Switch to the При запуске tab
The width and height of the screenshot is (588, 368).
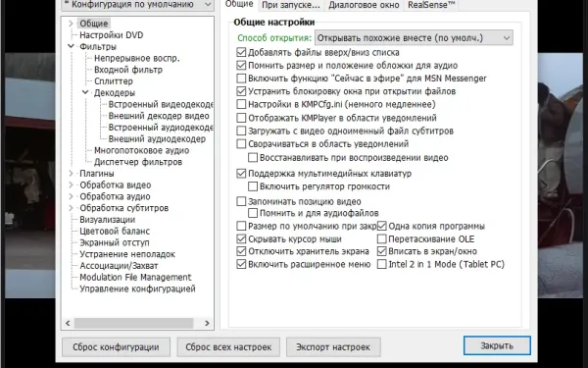(291, 5)
